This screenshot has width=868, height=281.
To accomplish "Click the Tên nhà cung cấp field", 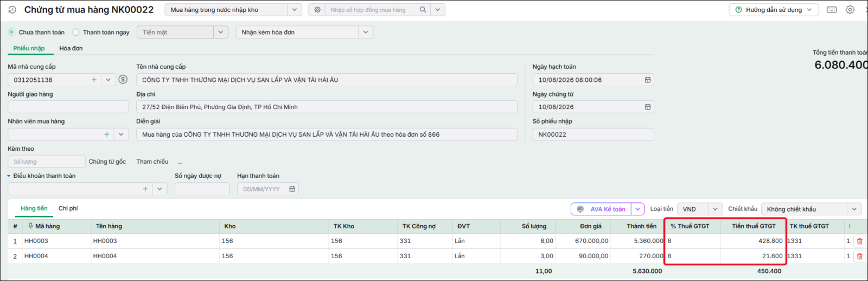I will [x=327, y=80].
